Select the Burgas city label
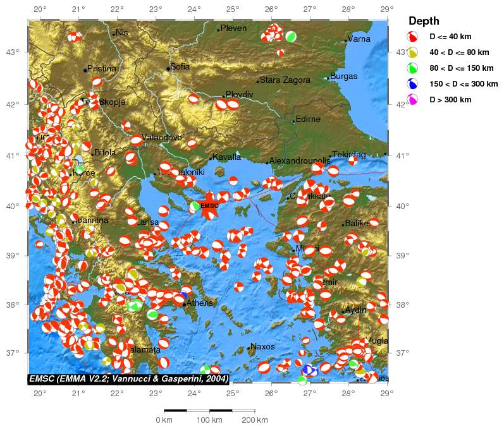 pyautogui.click(x=343, y=76)
